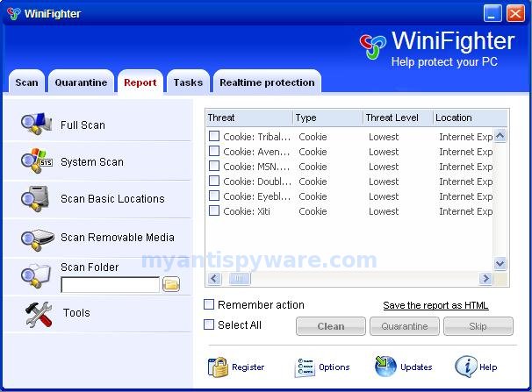
Task: Select the Cookie: MSN.... row text
Action: pos(256,167)
